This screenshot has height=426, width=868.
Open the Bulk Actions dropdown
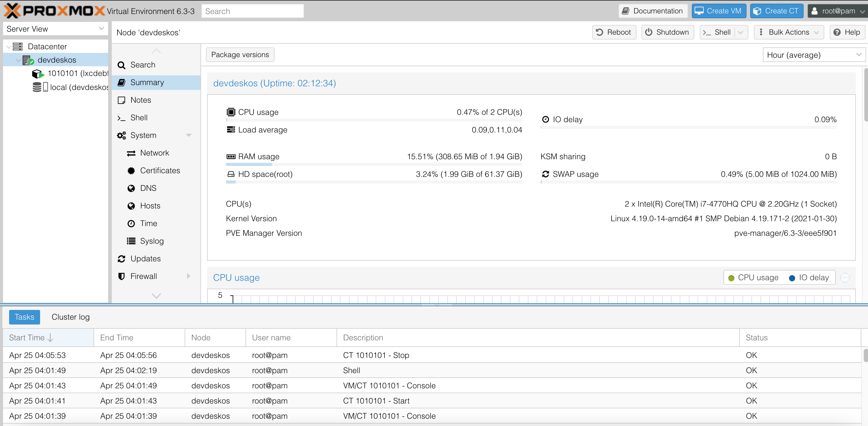[789, 32]
